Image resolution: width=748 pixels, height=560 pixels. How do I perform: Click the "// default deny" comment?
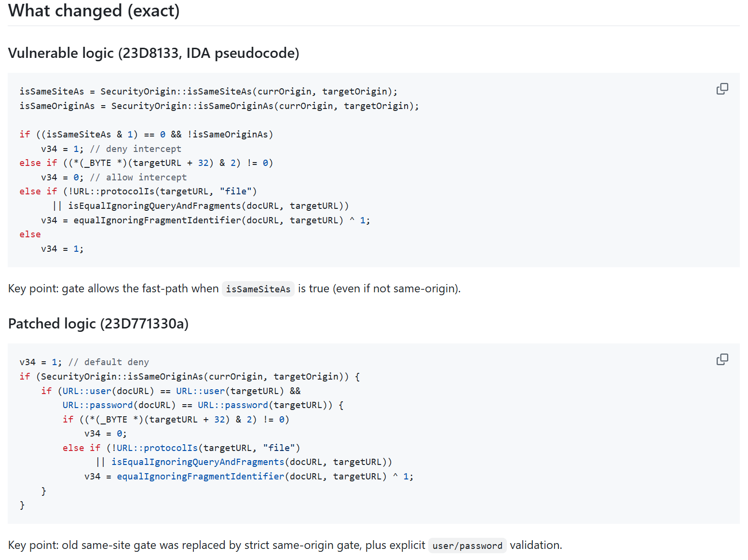click(109, 362)
